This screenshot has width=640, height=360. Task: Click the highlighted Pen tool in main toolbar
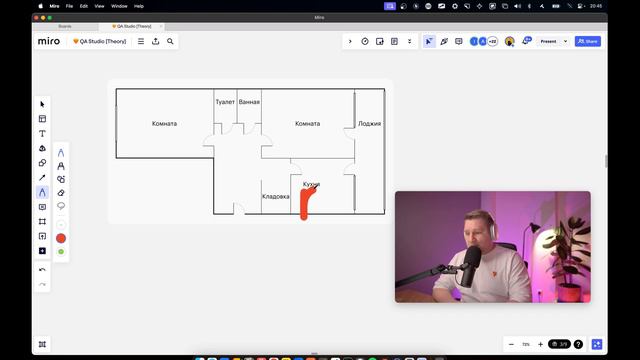[42, 192]
